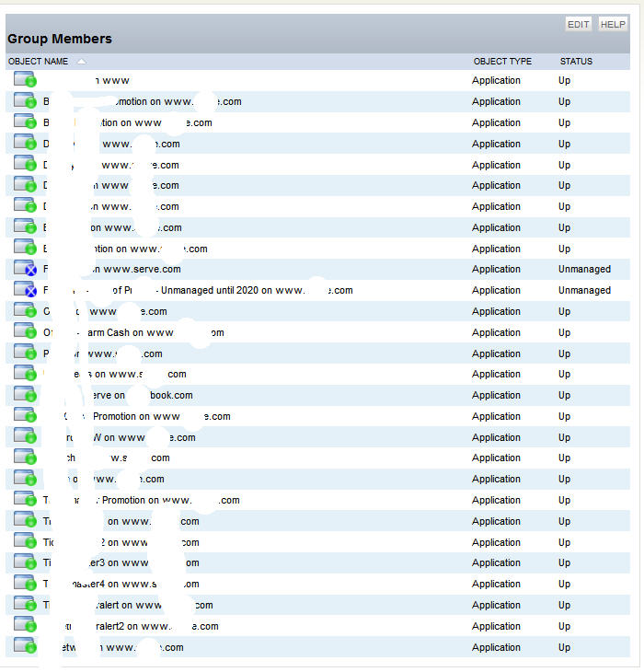Open the 'W on www' entry
Viewport: 644px width, 672px height.
pos(131,437)
